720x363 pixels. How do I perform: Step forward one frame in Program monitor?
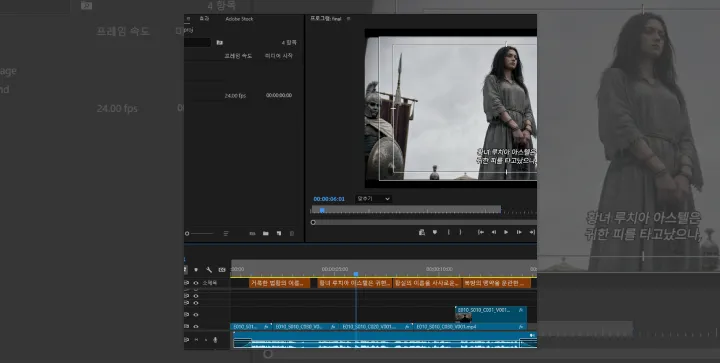[x=519, y=232]
